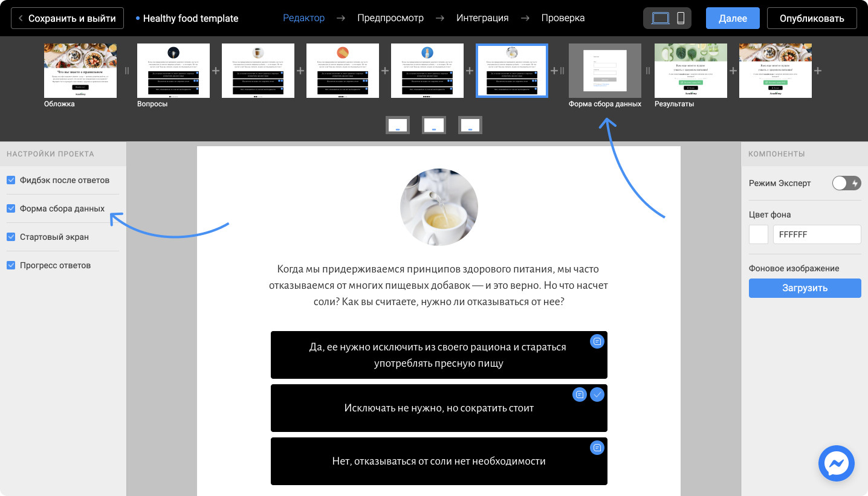This screenshot has width=868, height=496.
Task: Select the third small feedback thumbnail below slides
Action: [x=470, y=125]
